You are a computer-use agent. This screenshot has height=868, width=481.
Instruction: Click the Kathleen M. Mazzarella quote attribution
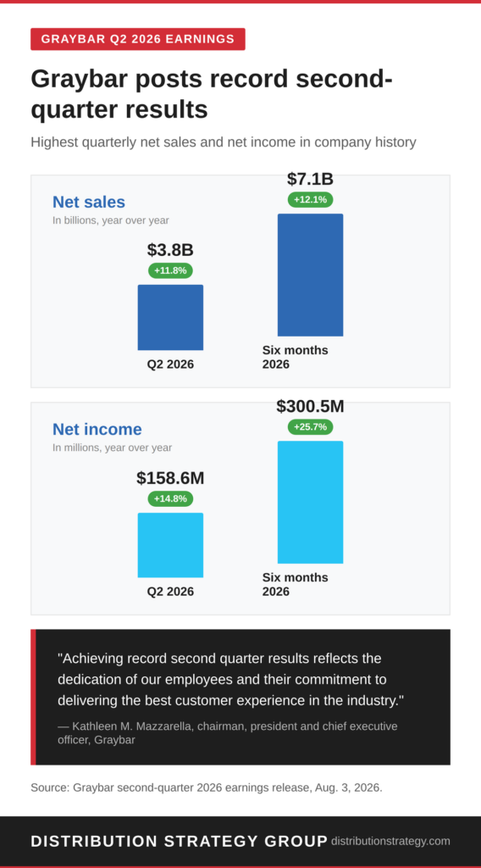pyautogui.click(x=227, y=733)
